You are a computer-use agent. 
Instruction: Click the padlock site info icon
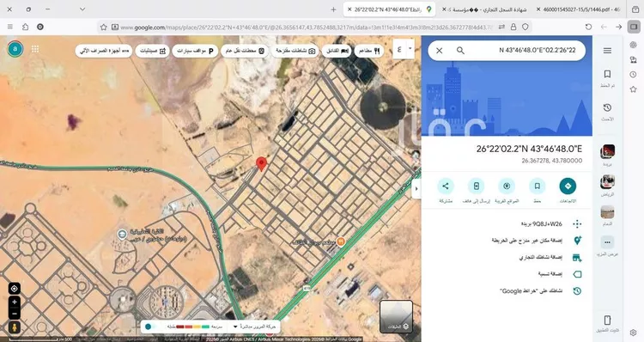[x=513, y=27]
